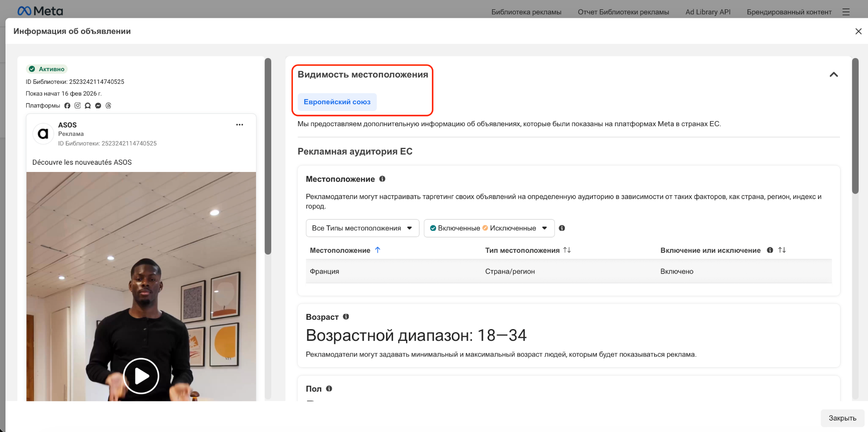Select the Facebook platform icon
Viewport: 868px width, 432px height.
coord(67,105)
